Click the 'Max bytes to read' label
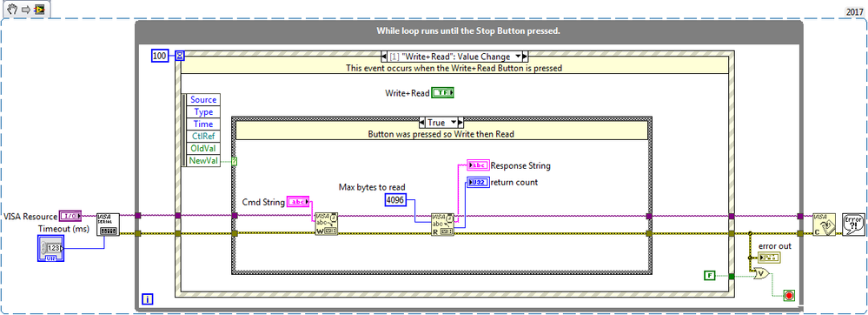This screenshot has width=868, height=315. pos(372,187)
